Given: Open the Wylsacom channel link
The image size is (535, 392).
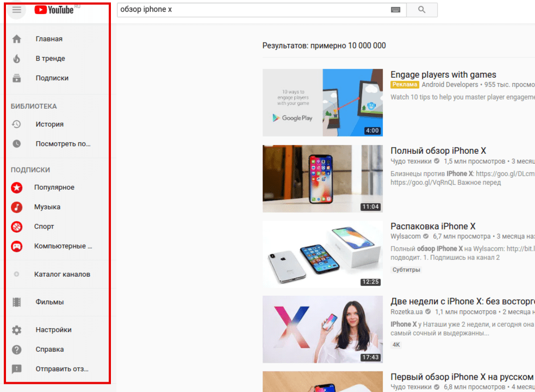Looking at the screenshot, I should [x=406, y=237].
